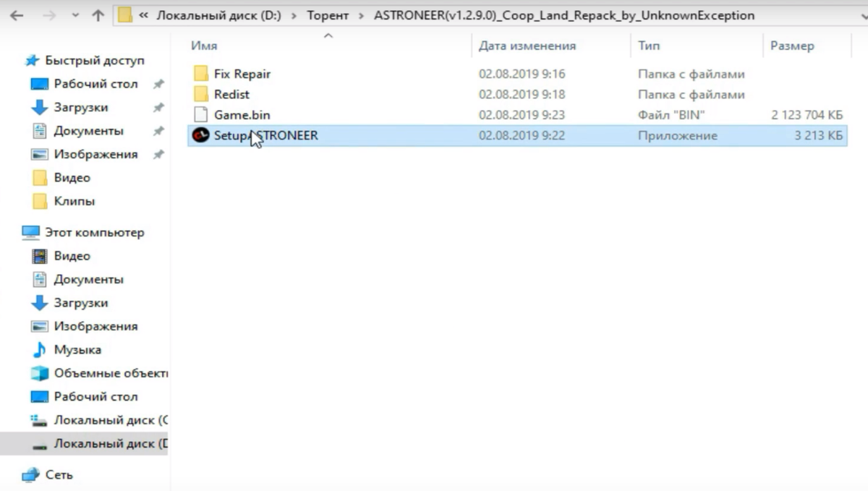The width and height of the screenshot is (868, 491).
Task: Click the Быстрый доступ star icon
Action: point(31,61)
